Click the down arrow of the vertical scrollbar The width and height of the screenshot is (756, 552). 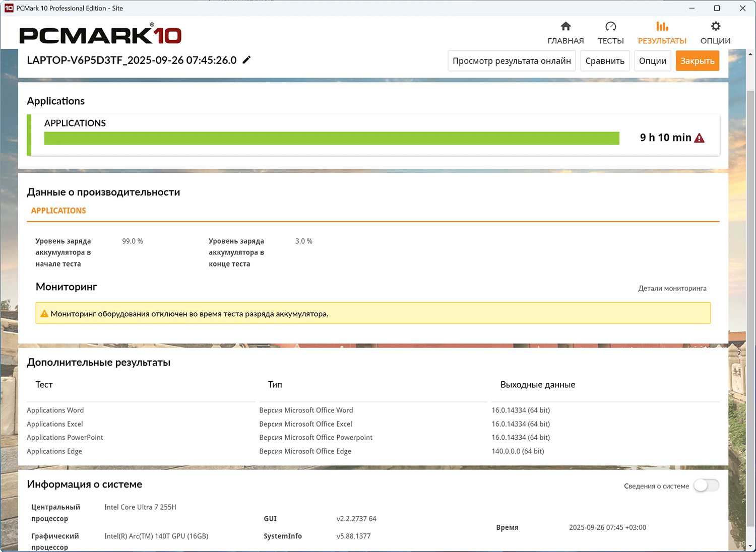pos(750,546)
